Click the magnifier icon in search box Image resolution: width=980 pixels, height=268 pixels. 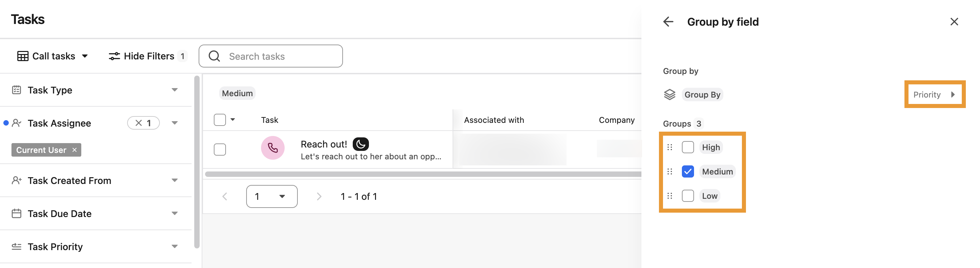214,56
